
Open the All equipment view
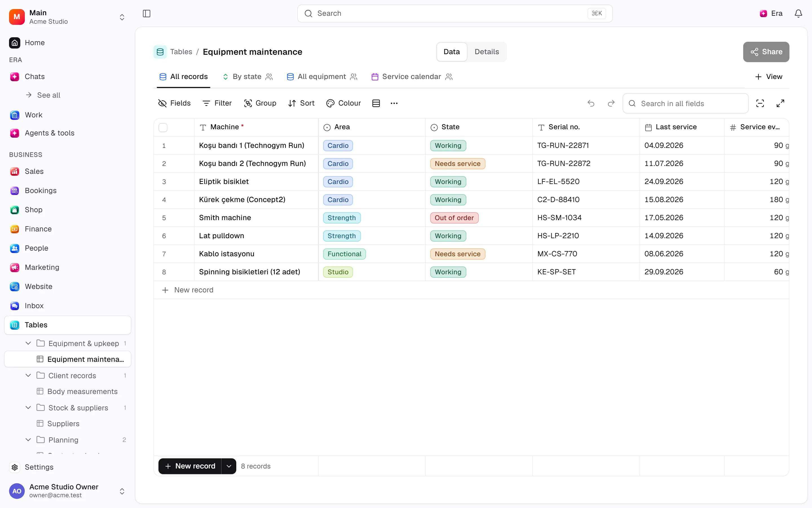[x=322, y=76]
